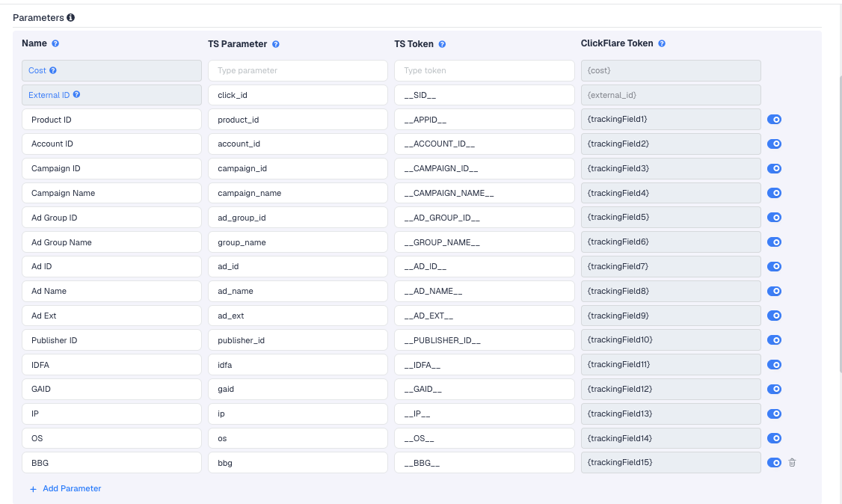Image resolution: width=842 pixels, height=504 pixels.
Task: Click the ad_ext parameter field
Action: 298,316
